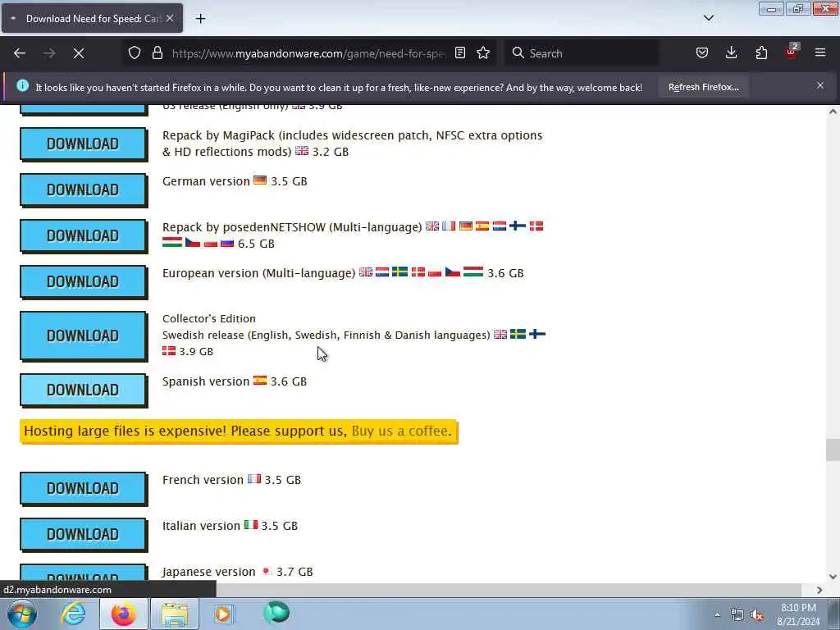Click the vertical scrollbar thumb
Image resolution: width=840 pixels, height=630 pixels.
click(x=833, y=450)
